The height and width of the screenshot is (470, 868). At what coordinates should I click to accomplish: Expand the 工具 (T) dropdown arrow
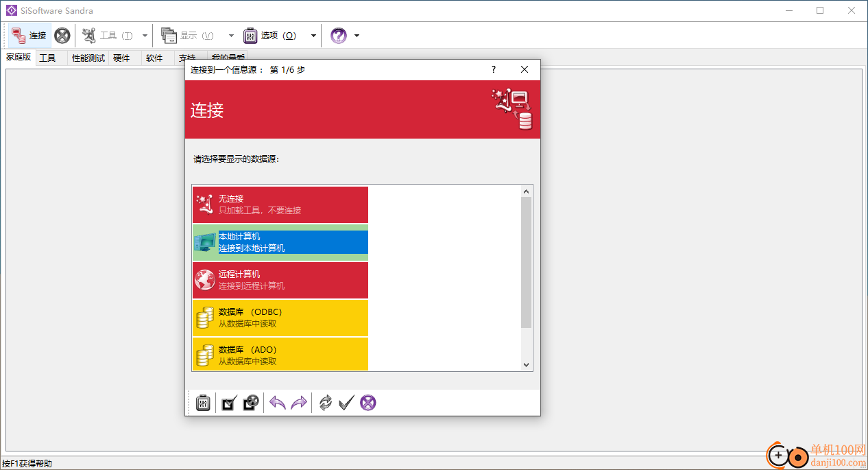[145, 36]
